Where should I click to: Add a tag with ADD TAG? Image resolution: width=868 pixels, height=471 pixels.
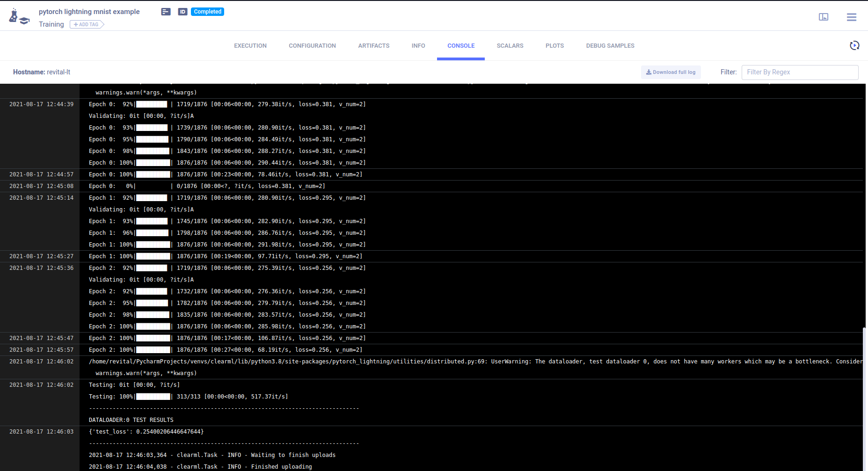pyautogui.click(x=87, y=24)
